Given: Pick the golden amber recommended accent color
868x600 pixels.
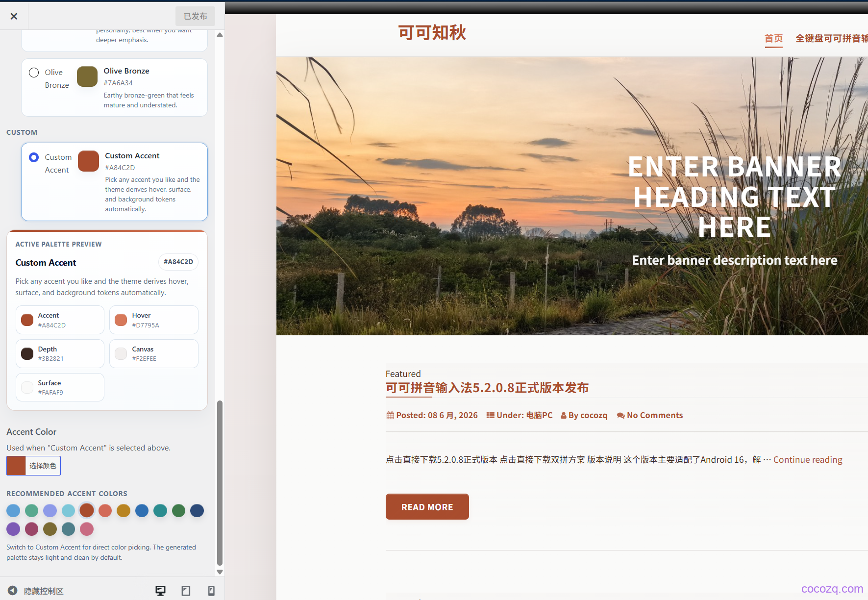Looking at the screenshot, I should [124, 510].
